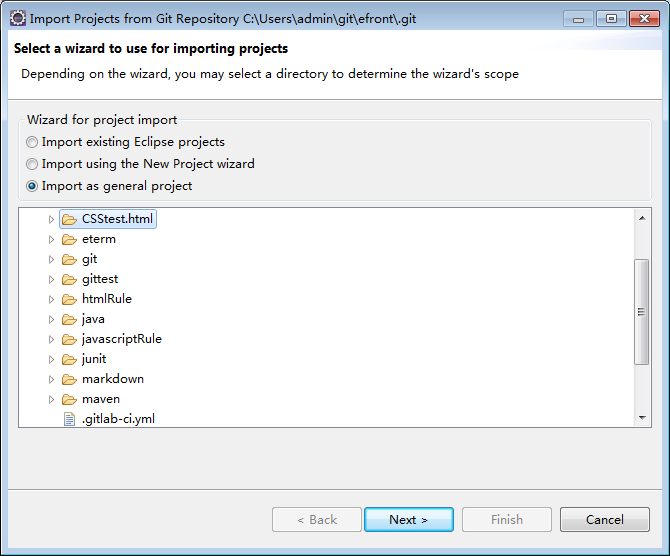This screenshot has width=670, height=556.
Task: Choose Import using the New Project wizard
Action: click(33, 164)
